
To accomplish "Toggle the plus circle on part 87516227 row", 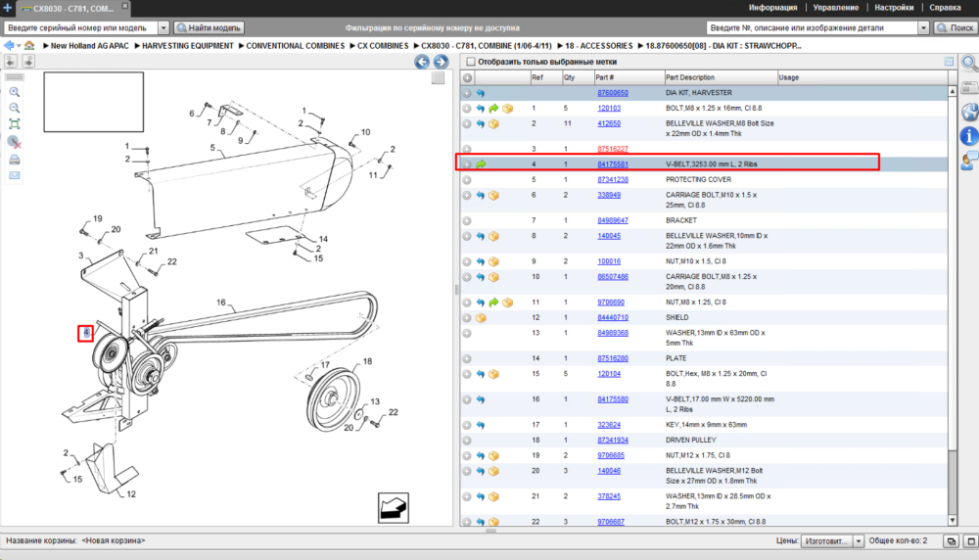I will tap(467, 149).
